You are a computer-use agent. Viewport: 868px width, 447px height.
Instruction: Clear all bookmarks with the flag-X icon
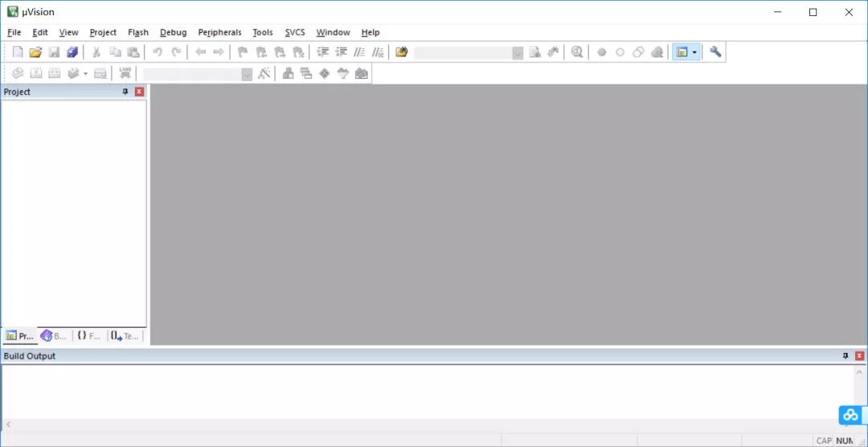coord(298,52)
